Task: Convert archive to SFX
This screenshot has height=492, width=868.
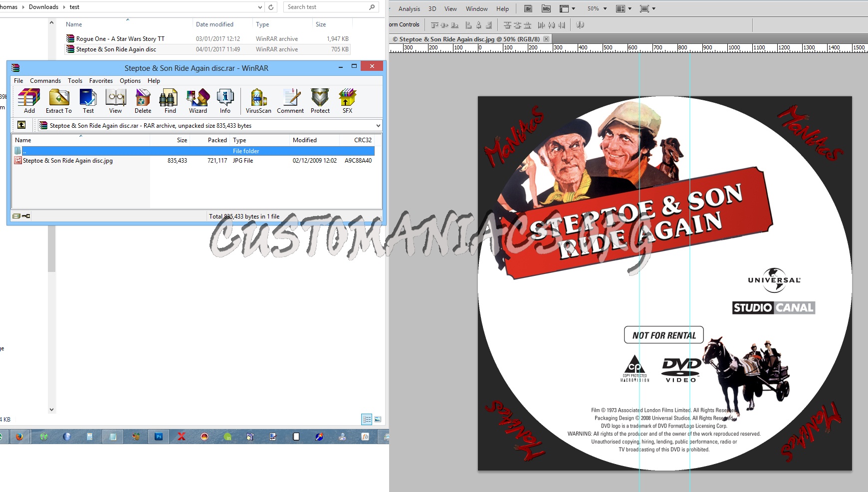Action: pos(347,101)
